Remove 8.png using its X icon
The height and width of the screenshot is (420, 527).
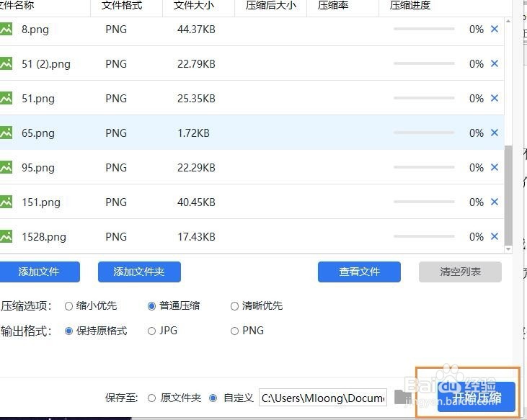(494, 30)
